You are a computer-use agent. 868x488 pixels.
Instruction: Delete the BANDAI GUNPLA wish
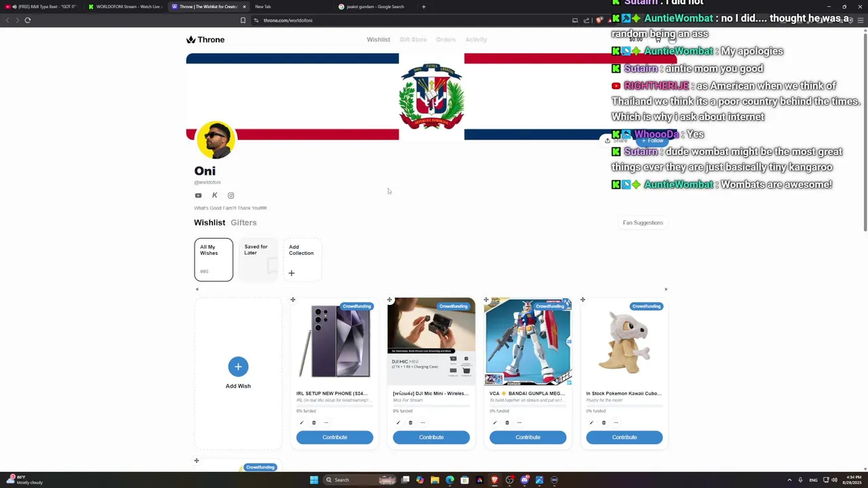coord(507,422)
